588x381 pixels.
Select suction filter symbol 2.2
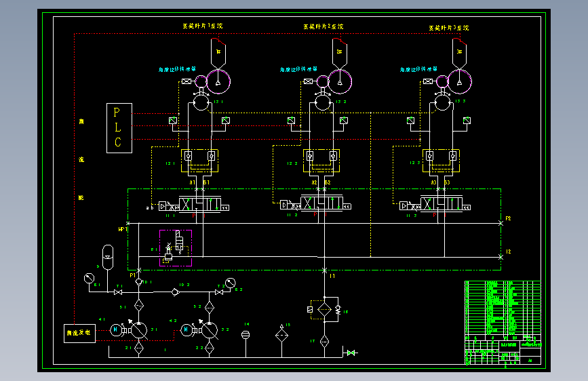tap(210, 348)
